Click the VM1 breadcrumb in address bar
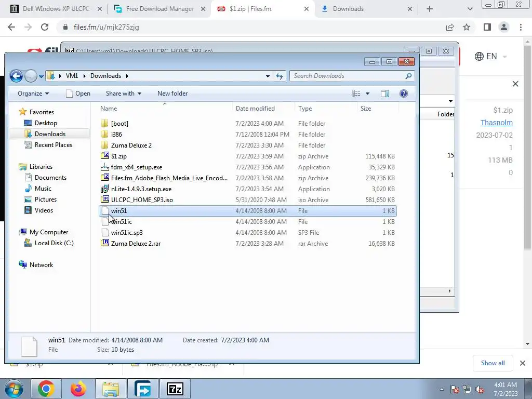 click(72, 76)
